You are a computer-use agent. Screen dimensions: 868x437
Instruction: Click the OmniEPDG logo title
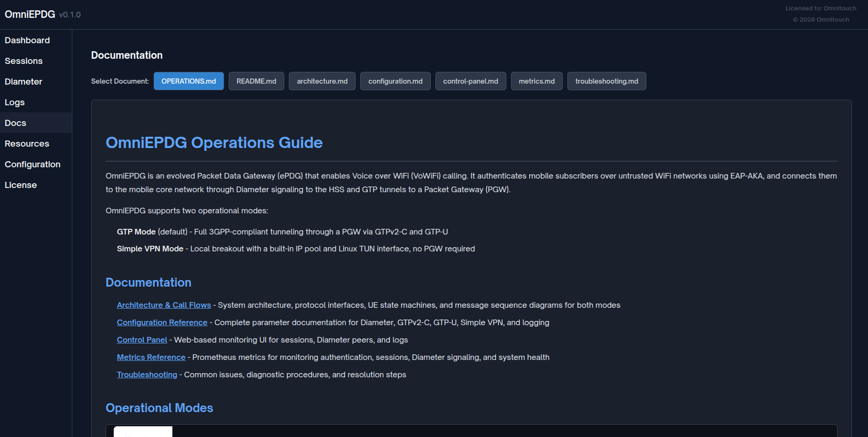point(30,15)
